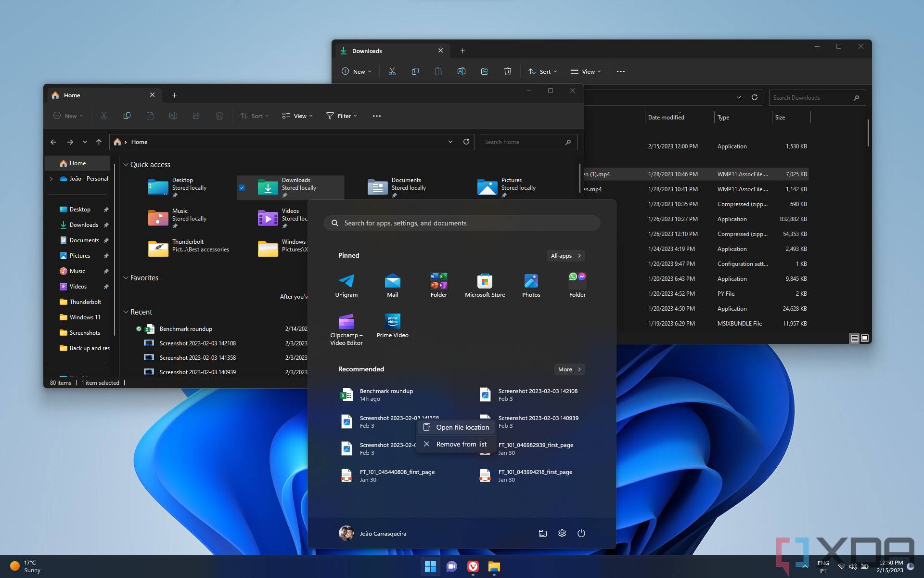Click Delete trash icon in Downloads window toolbar

[507, 71]
